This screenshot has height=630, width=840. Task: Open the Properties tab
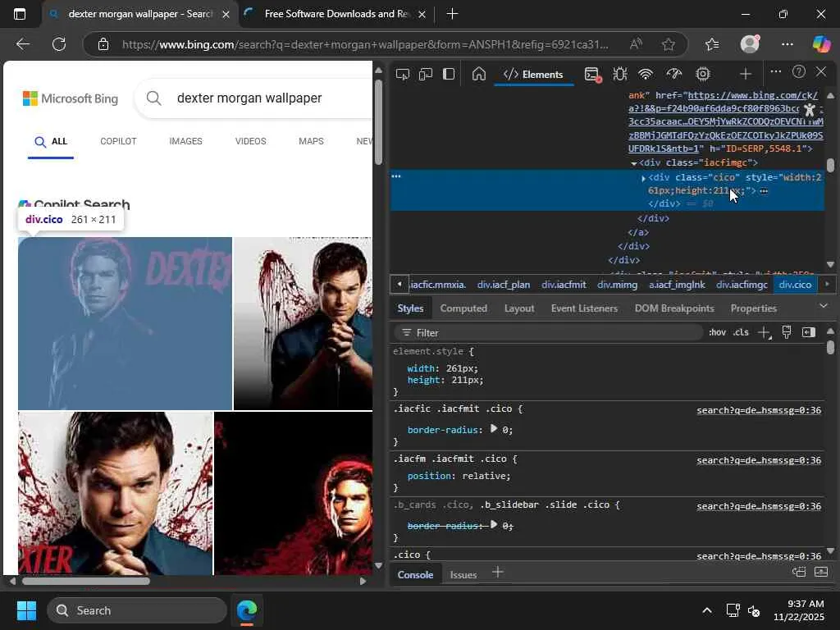(x=753, y=308)
